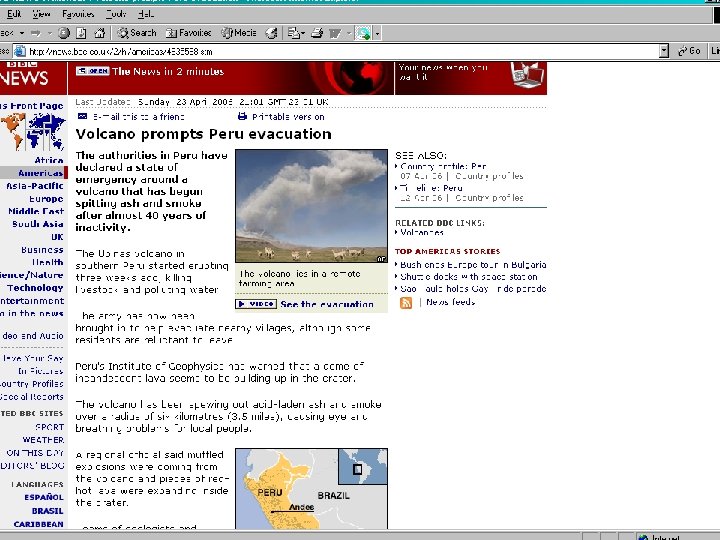Click the Go button
This screenshot has width=720, height=540.
click(x=689, y=51)
